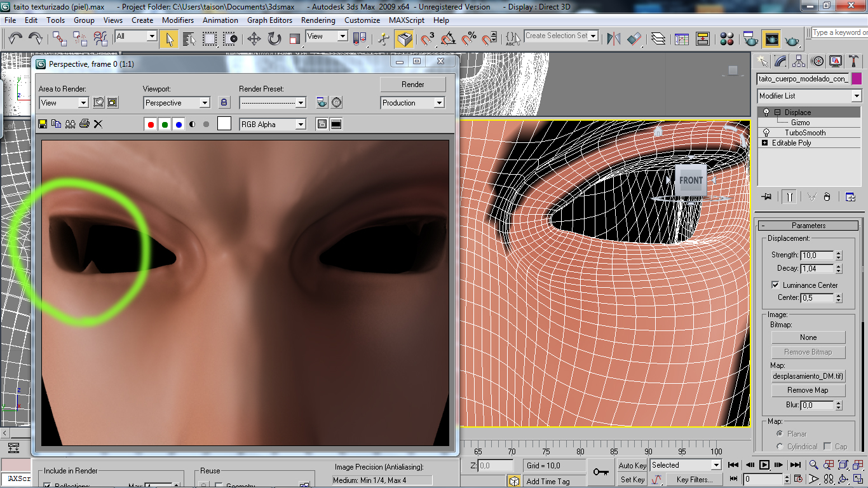The width and height of the screenshot is (868, 488).
Task: Open the Material Editor
Action: click(728, 39)
